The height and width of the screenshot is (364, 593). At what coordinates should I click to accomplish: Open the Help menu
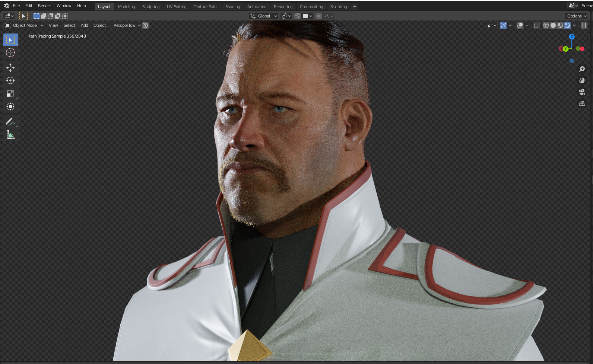coord(81,6)
